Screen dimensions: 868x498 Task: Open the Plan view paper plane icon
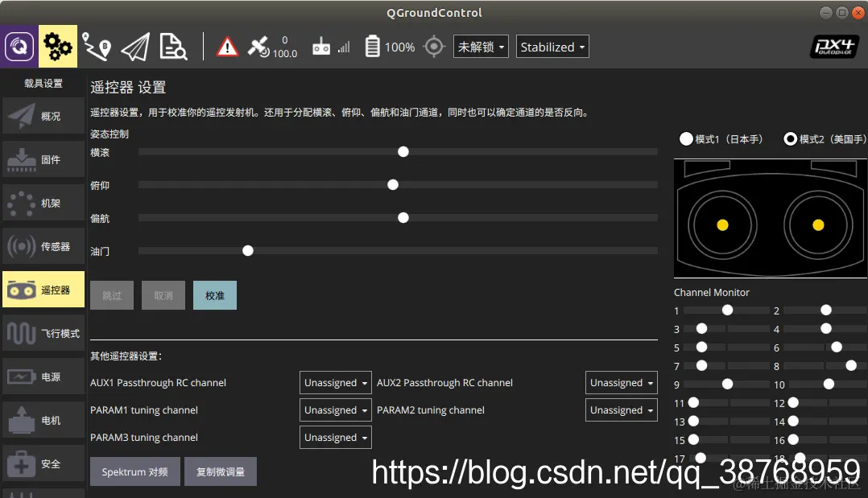point(134,46)
